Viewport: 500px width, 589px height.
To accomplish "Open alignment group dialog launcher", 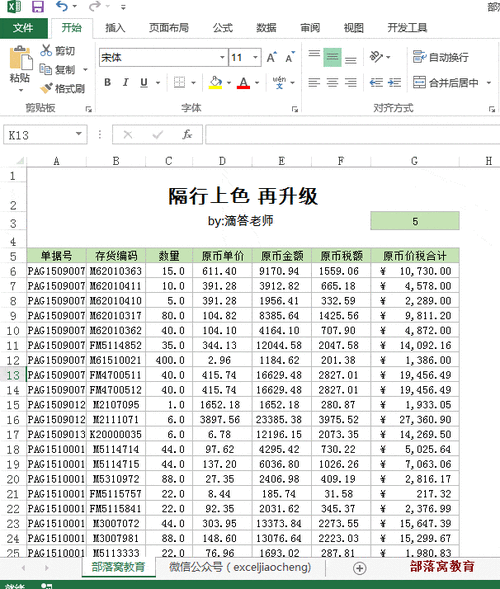I will click(x=492, y=109).
